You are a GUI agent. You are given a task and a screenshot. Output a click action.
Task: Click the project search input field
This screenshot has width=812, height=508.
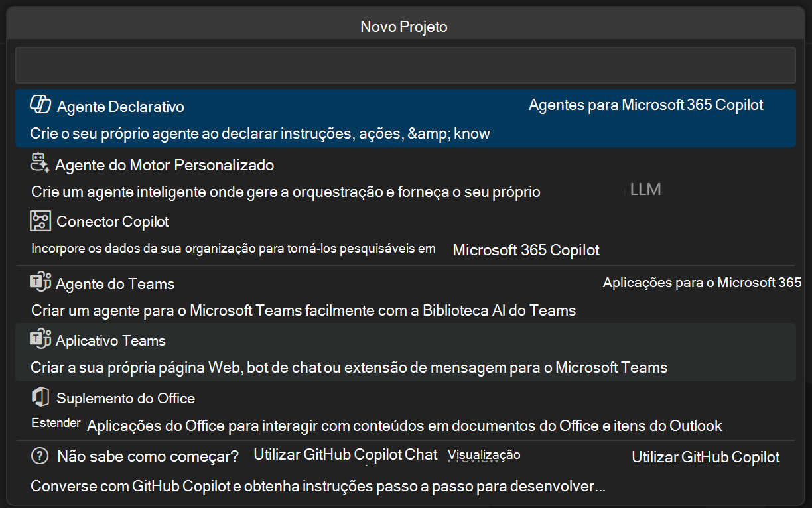(x=405, y=65)
